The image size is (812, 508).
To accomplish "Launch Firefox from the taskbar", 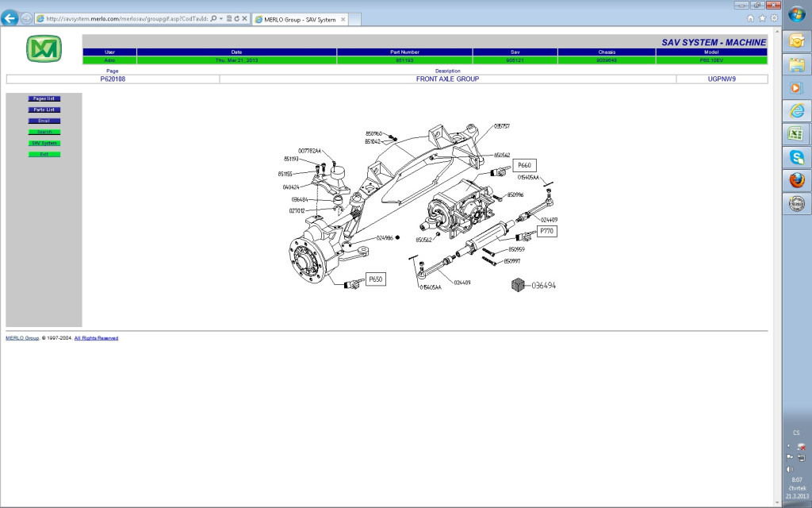I will [x=796, y=180].
